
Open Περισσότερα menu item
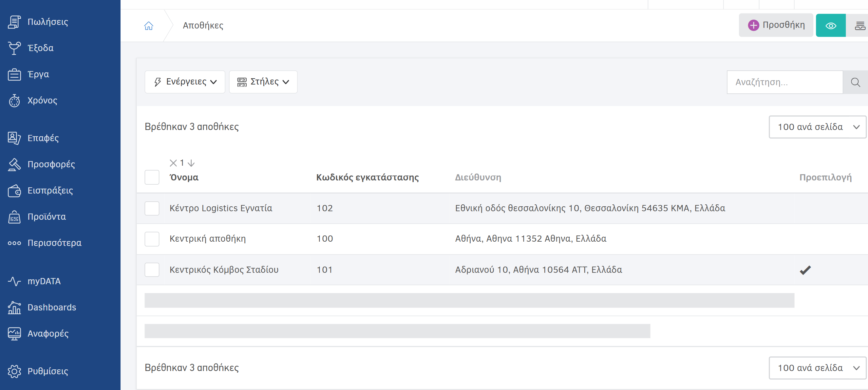coord(54,243)
